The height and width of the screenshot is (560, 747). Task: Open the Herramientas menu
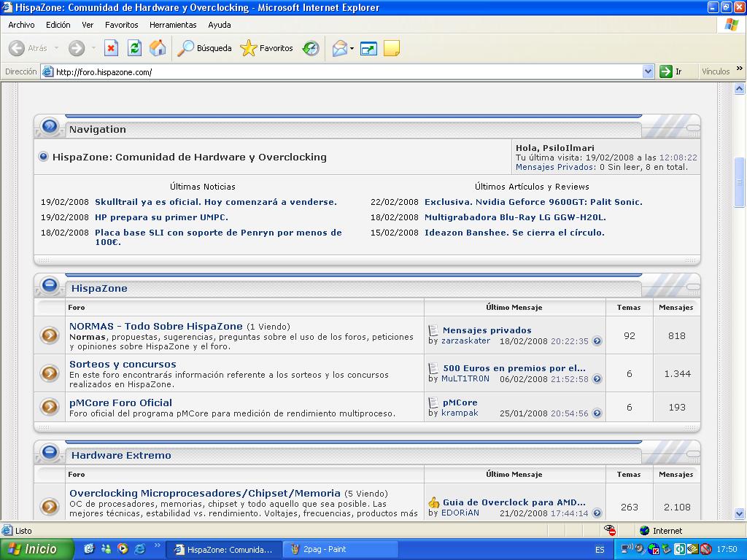pyautogui.click(x=173, y=25)
